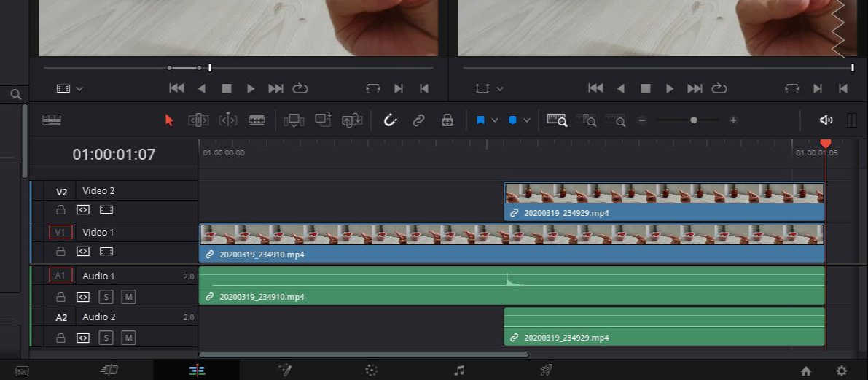The image size is (868, 380).
Task: Solo the Audio 1 track
Action: [106, 297]
